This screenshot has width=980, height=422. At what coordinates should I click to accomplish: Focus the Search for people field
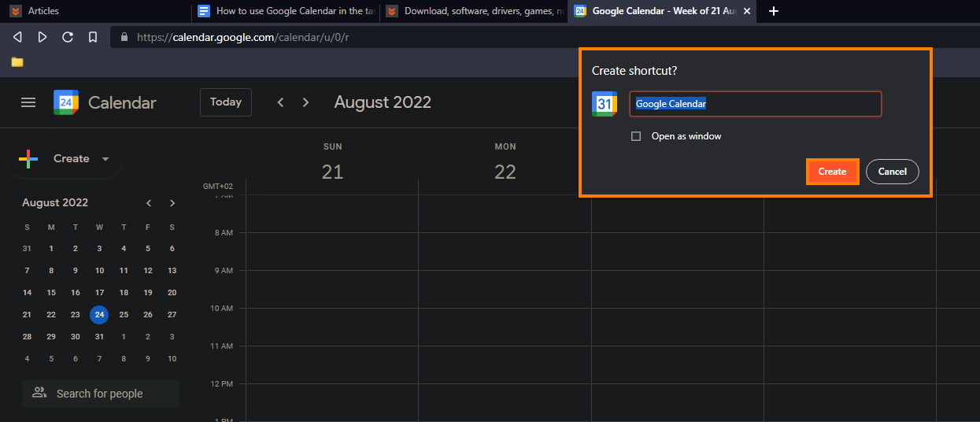[x=101, y=393]
